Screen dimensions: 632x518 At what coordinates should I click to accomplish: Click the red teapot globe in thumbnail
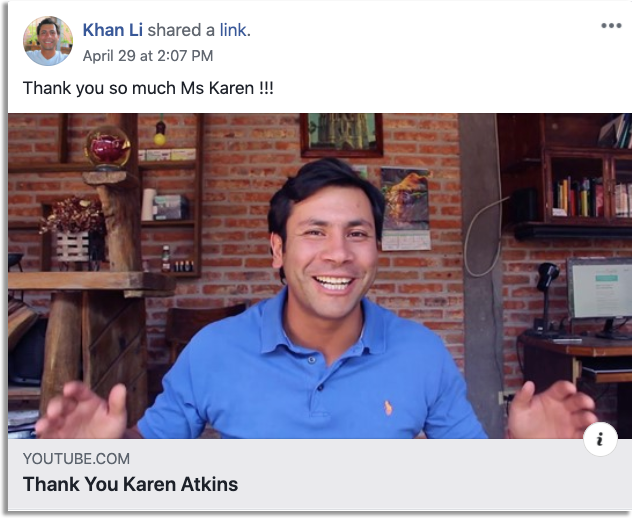pyautogui.click(x=107, y=148)
